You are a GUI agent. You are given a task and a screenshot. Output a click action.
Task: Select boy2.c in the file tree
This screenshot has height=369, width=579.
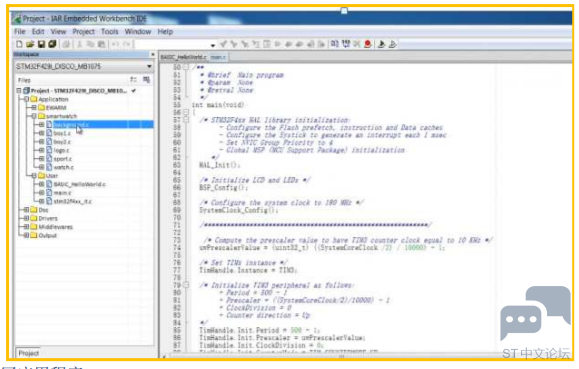point(62,141)
